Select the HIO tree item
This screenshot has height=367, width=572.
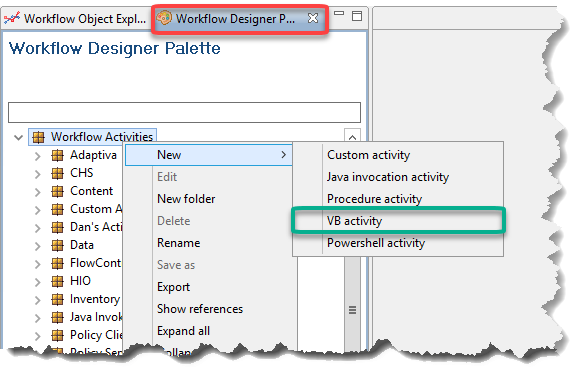80,281
